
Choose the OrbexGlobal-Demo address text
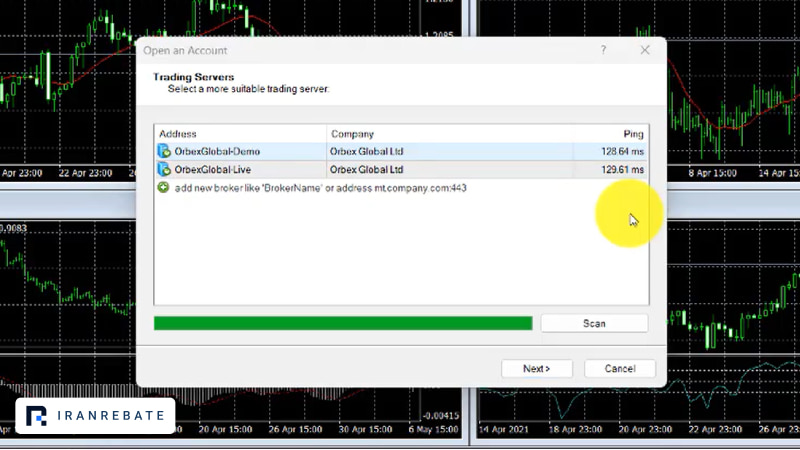click(217, 152)
